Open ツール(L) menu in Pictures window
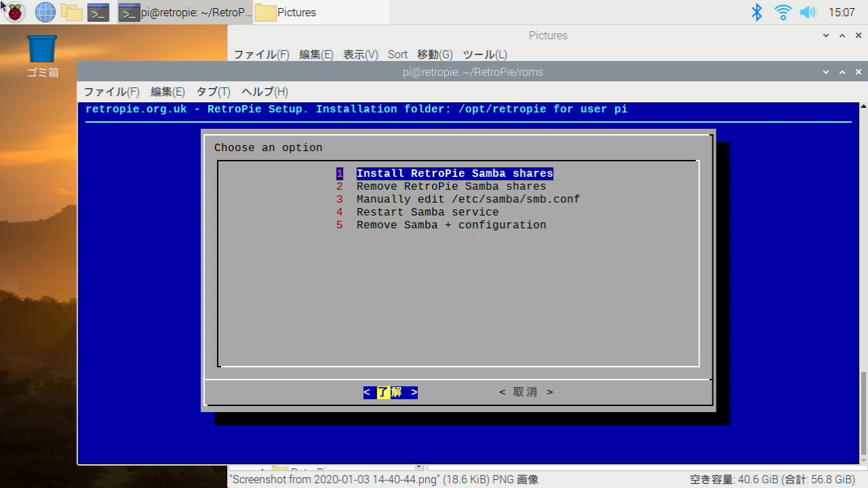 pyautogui.click(x=484, y=54)
